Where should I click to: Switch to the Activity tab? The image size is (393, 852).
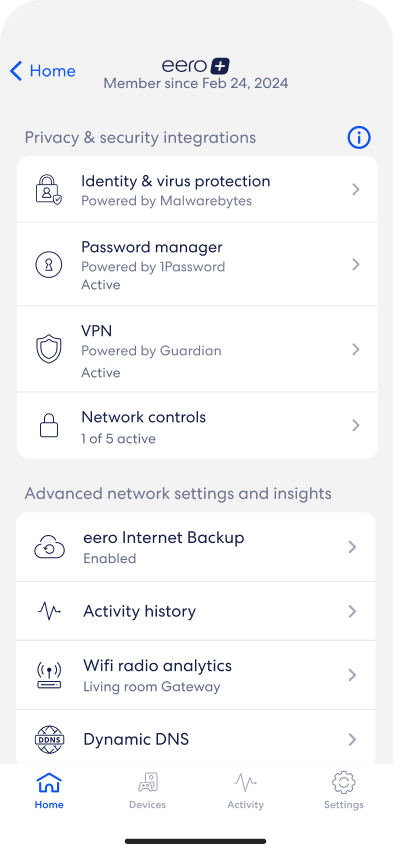[245, 791]
